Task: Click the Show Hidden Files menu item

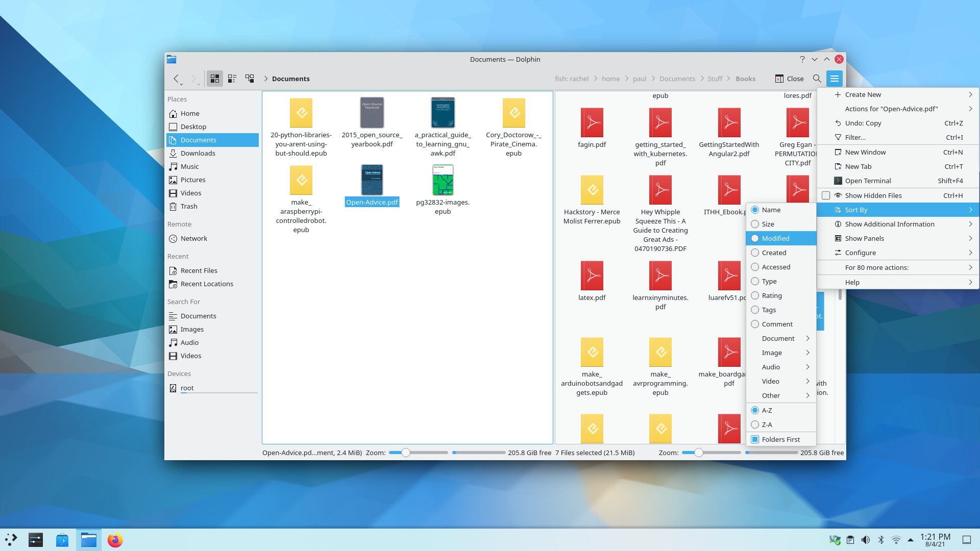Action: point(873,195)
